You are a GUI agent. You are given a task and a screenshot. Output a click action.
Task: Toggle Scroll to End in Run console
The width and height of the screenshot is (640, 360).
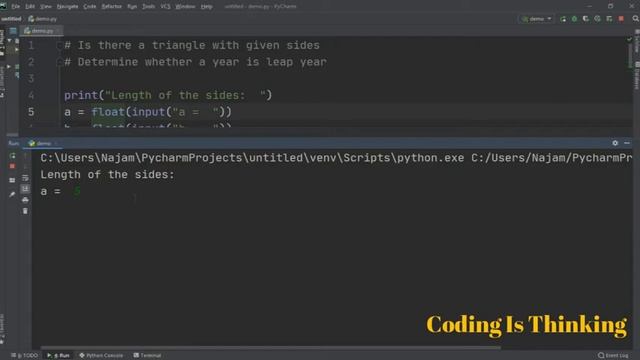(x=25, y=189)
